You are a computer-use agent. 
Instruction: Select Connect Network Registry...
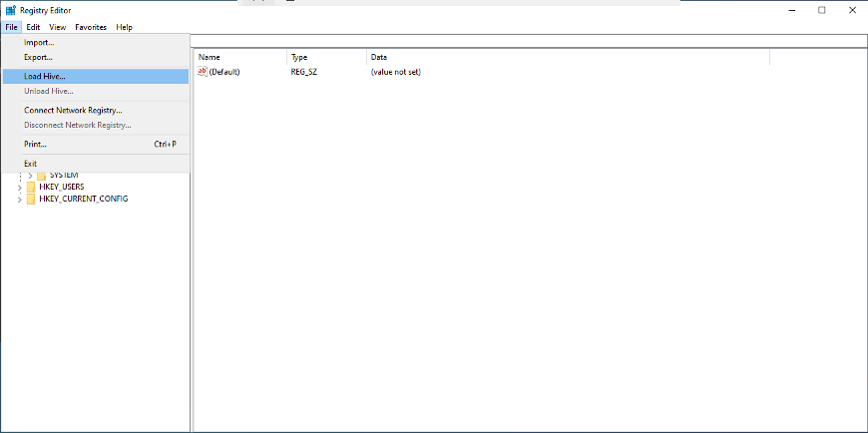click(95, 110)
